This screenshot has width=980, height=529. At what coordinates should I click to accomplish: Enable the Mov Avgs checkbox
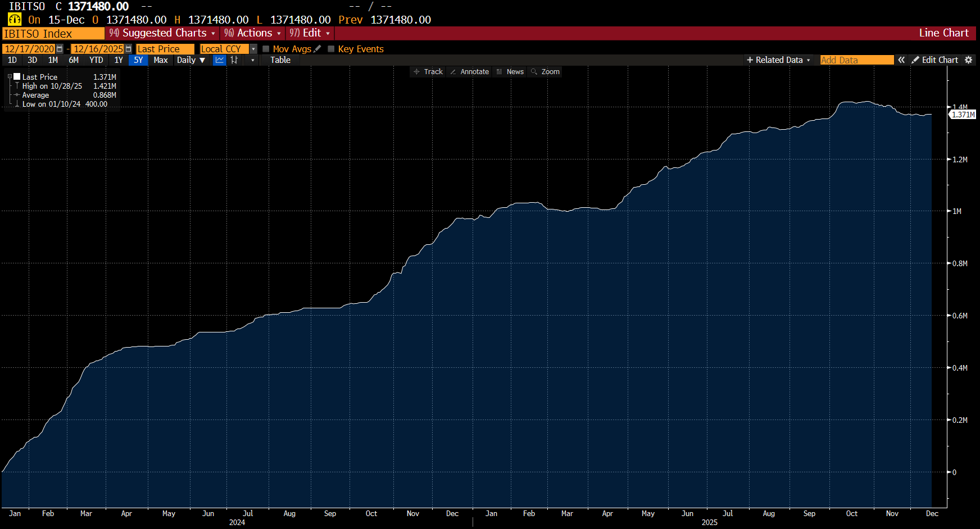pos(266,49)
